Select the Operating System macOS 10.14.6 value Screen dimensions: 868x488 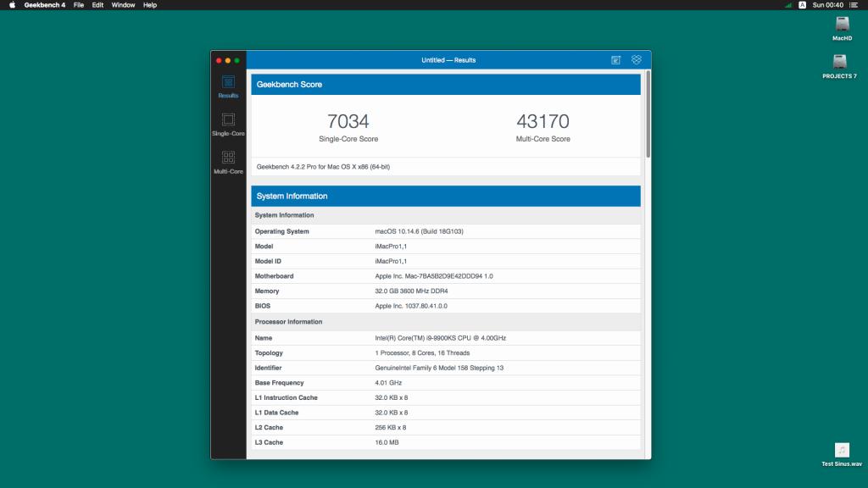point(419,231)
